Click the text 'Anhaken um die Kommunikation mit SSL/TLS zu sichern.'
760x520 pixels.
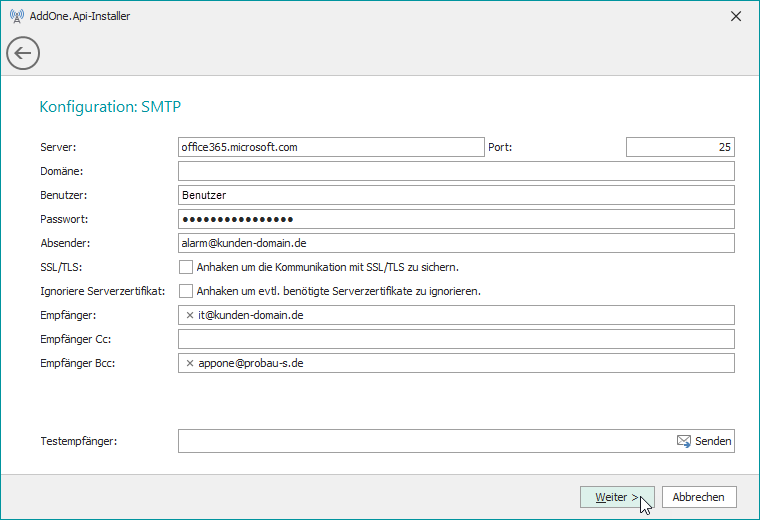[x=328, y=267]
